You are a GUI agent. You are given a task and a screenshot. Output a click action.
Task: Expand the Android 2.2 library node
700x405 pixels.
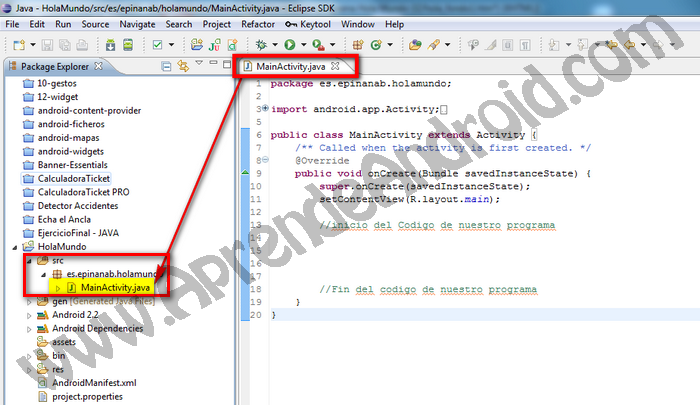(x=29, y=315)
